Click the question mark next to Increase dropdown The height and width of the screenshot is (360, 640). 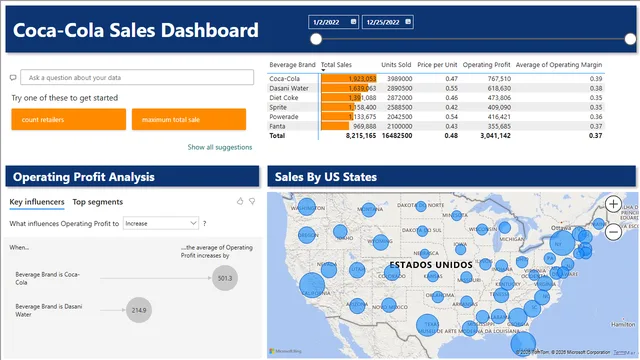coord(204,224)
